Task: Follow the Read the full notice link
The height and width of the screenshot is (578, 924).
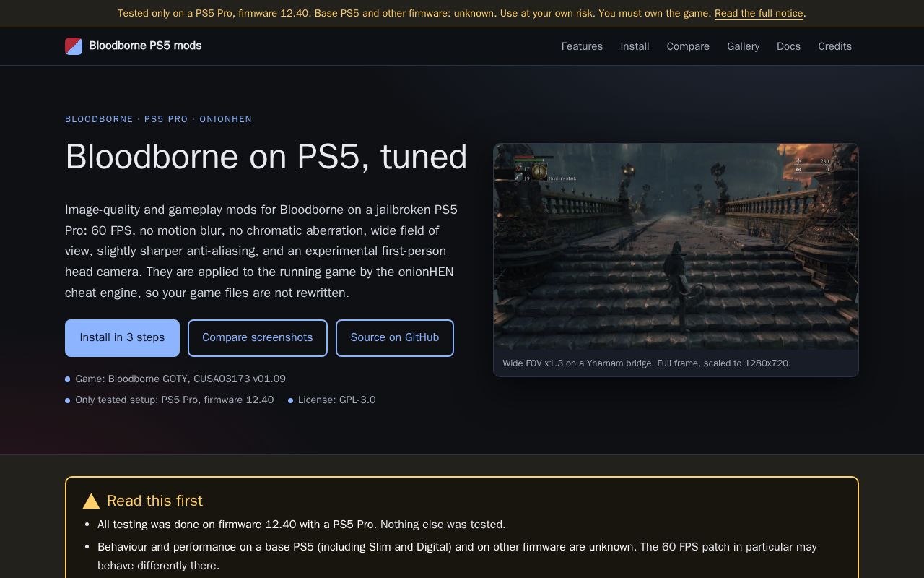Action: coord(759,13)
